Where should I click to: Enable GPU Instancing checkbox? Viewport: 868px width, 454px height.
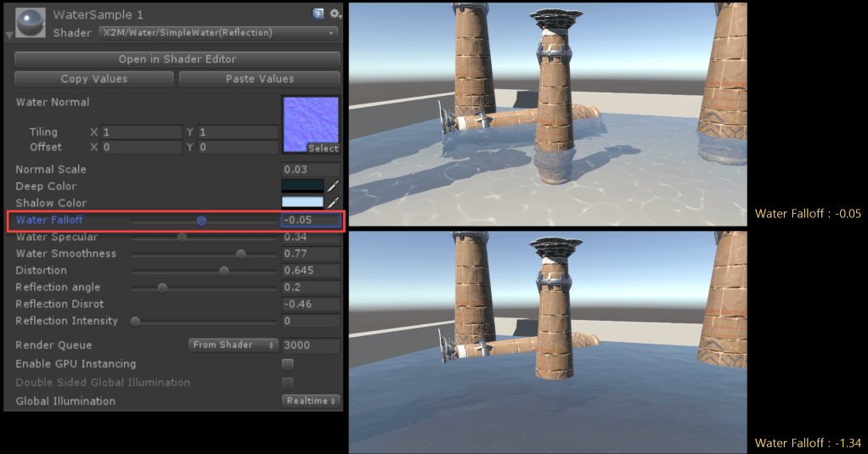coord(288,364)
